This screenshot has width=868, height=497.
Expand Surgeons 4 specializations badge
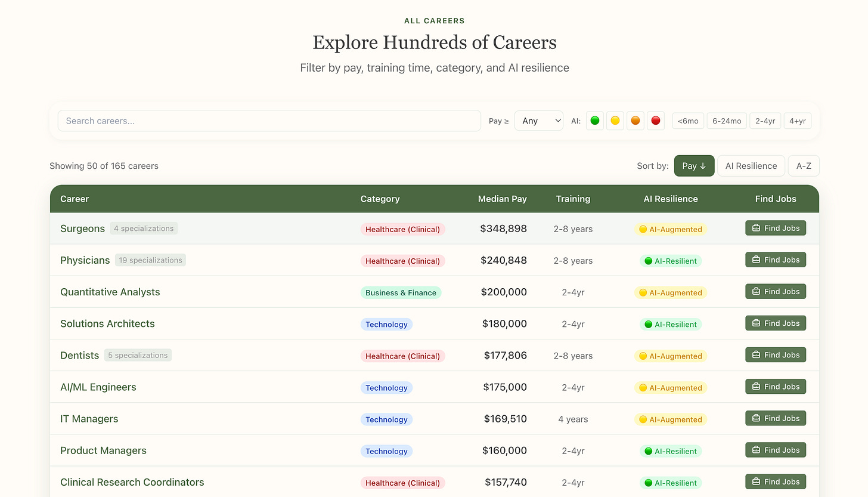pos(144,229)
